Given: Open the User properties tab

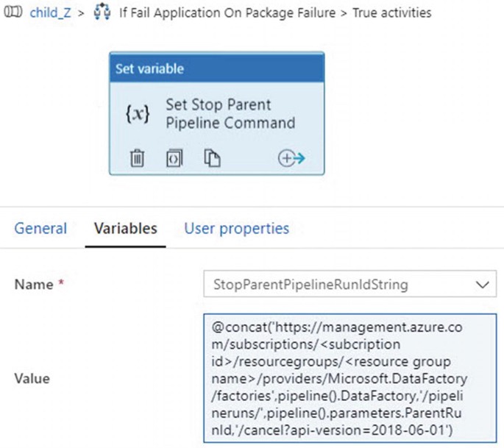Looking at the screenshot, I should 237,229.
